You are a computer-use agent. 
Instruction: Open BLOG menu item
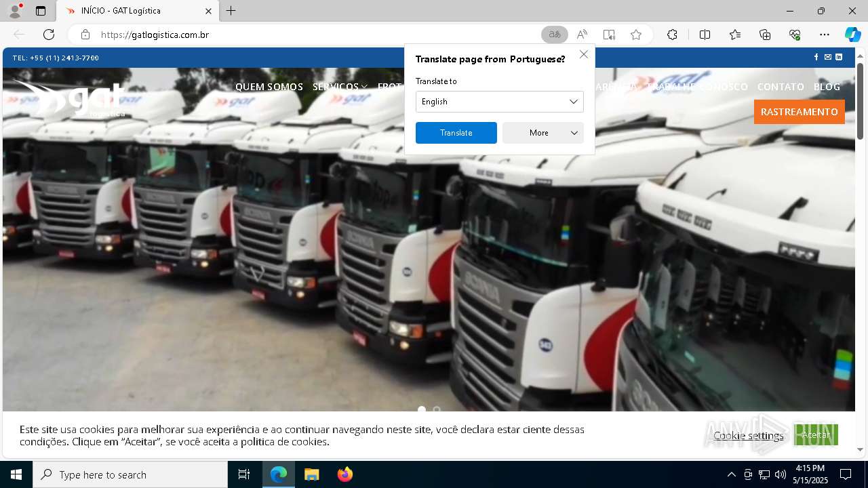pyautogui.click(x=827, y=87)
